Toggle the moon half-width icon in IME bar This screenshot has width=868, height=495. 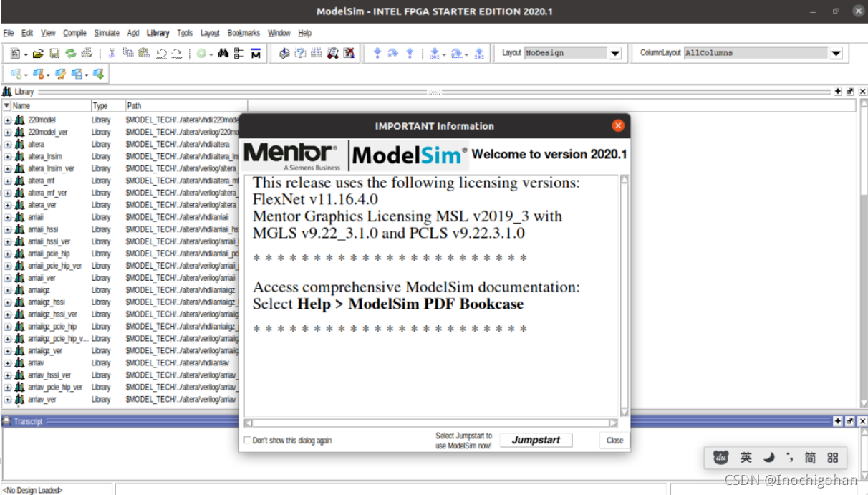point(768,458)
